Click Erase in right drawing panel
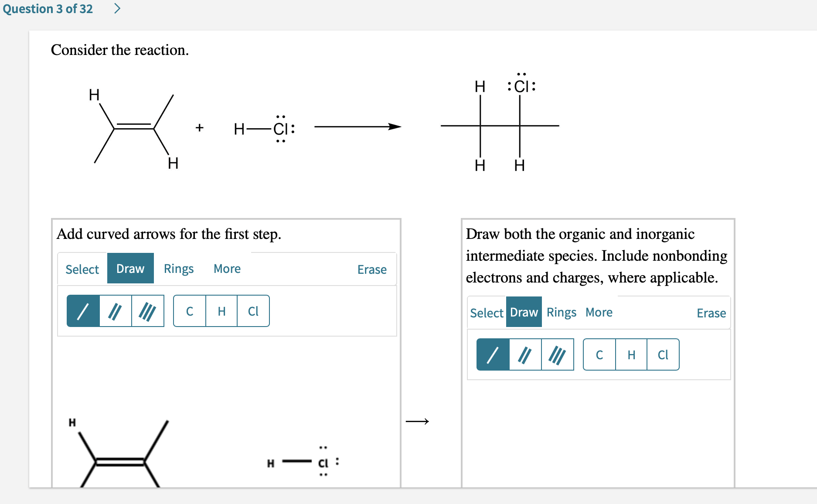The width and height of the screenshot is (817, 504). (x=711, y=313)
